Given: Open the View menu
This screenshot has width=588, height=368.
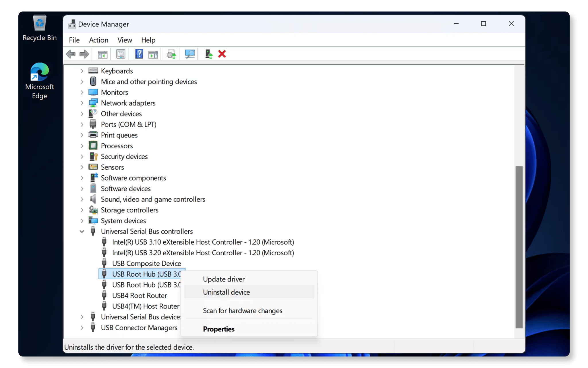Looking at the screenshot, I should tap(125, 40).
